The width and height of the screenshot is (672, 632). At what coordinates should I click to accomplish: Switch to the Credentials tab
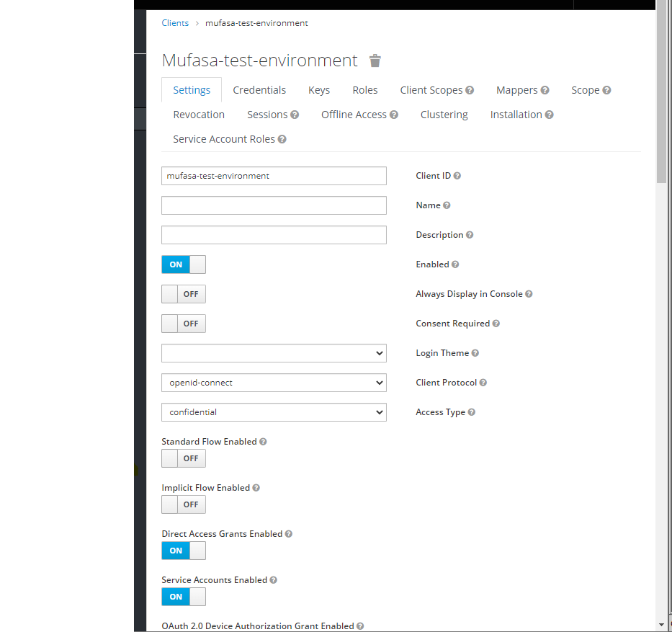tap(259, 90)
